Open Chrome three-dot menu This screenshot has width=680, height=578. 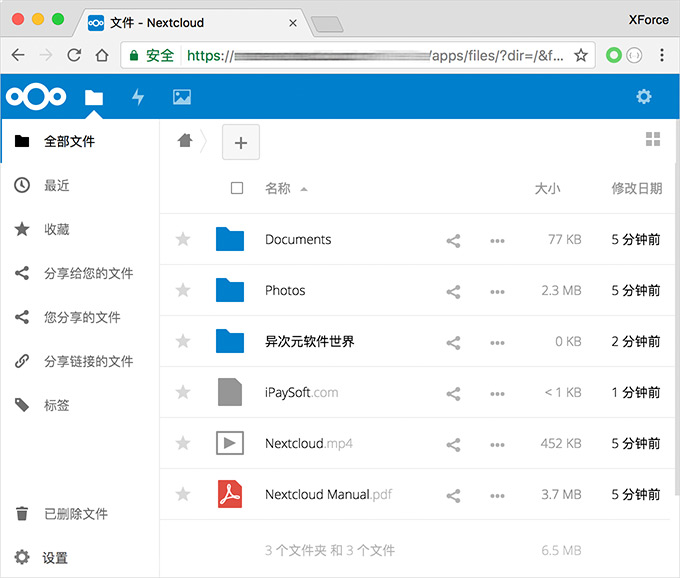pyautogui.click(x=662, y=55)
